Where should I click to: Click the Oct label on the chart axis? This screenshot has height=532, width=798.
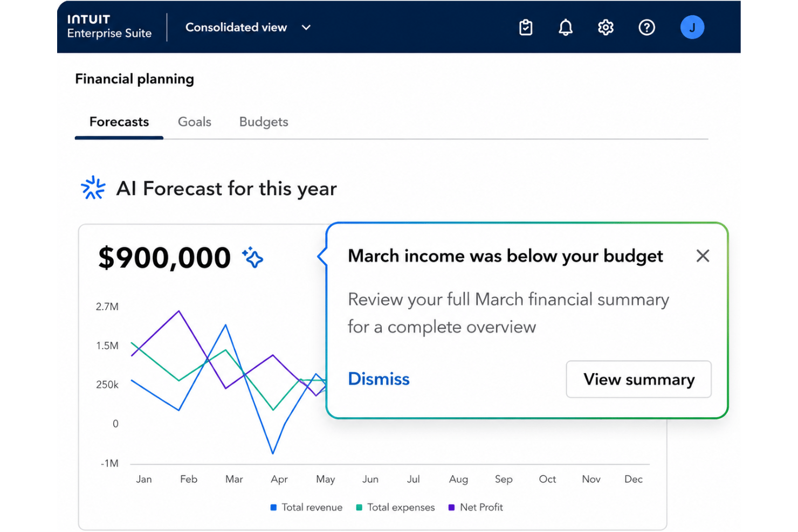point(547,479)
